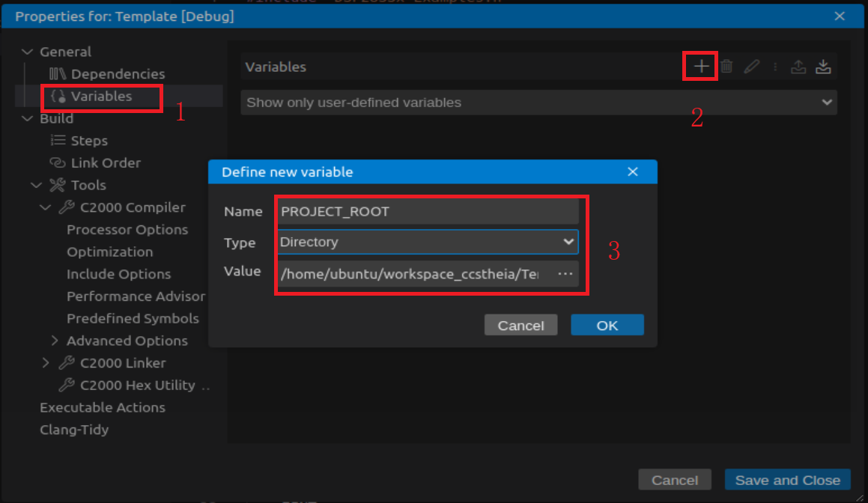
Task: Cancel the Define new variable dialog
Action: tap(521, 326)
